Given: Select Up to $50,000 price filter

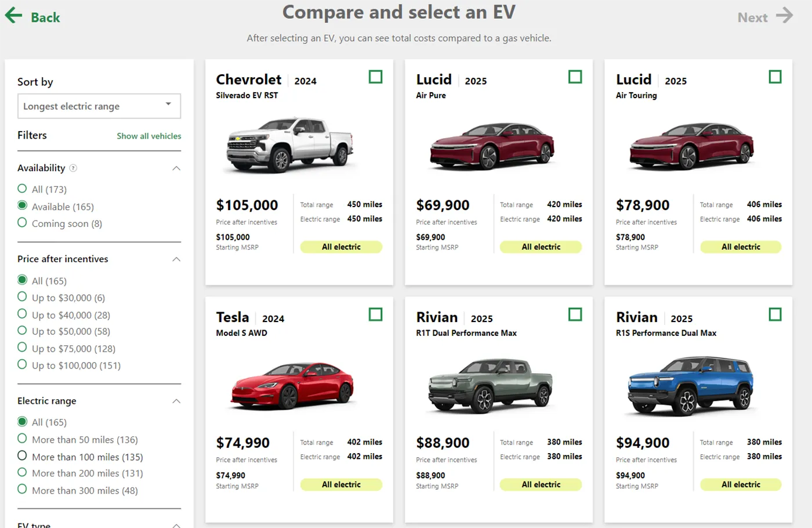Looking at the screenshot, I should 23,331.
